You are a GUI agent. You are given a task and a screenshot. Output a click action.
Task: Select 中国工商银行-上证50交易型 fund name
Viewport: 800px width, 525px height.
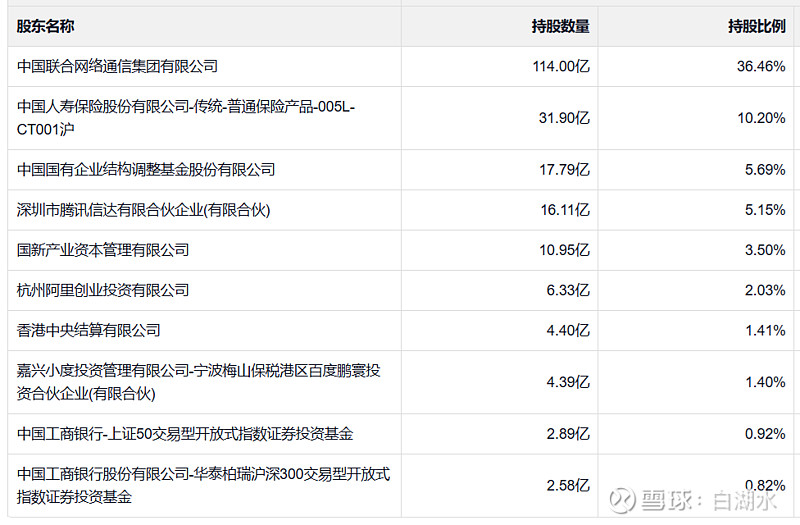185,434
